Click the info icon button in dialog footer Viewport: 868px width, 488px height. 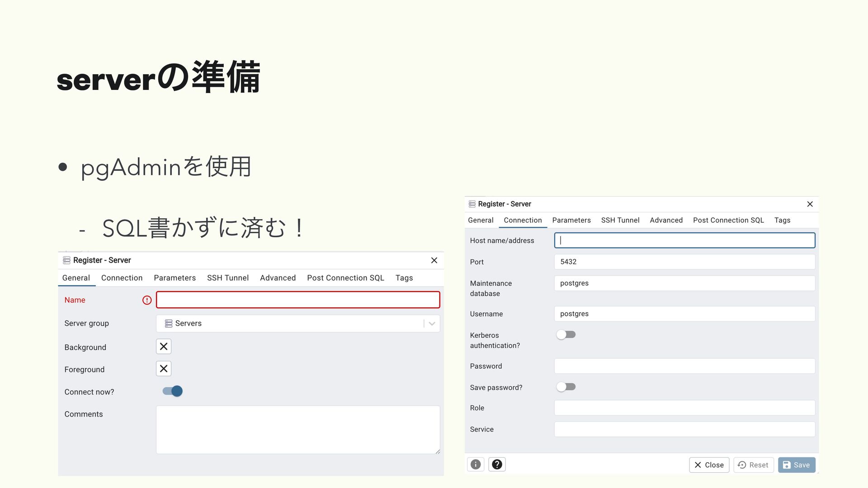476,465
